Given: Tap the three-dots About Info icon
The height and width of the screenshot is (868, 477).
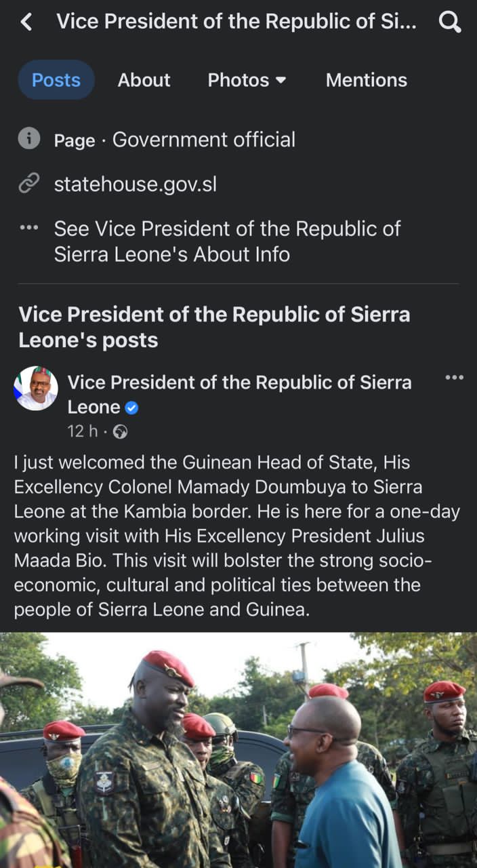Looking at the screenshot, I should 28,229.
